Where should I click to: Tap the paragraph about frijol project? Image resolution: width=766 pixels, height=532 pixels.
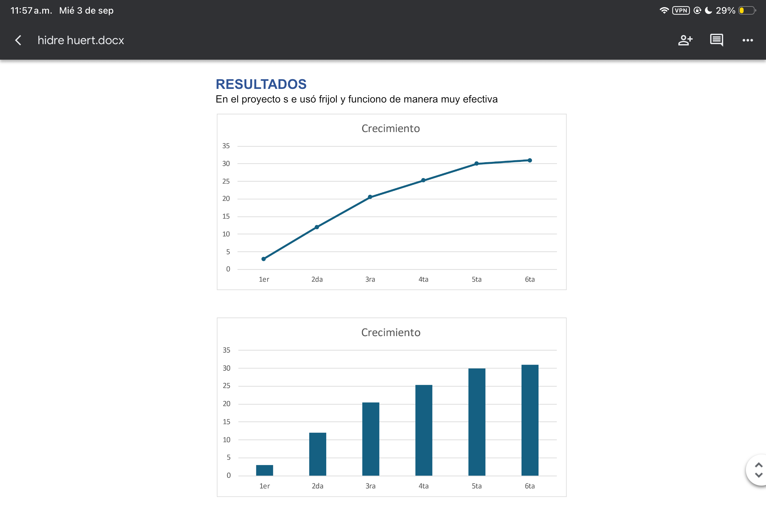(356, 99)
